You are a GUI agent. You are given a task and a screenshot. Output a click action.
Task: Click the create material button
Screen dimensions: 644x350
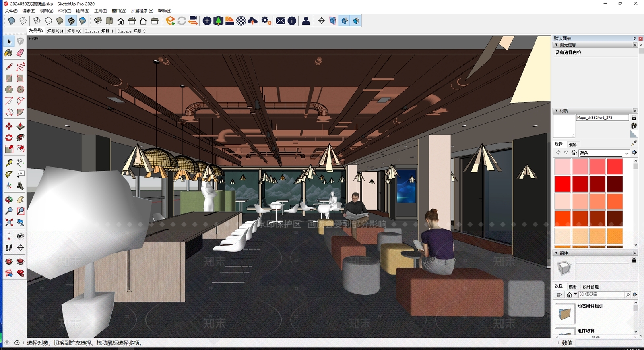pyautogui.click(x=634, y=126)
